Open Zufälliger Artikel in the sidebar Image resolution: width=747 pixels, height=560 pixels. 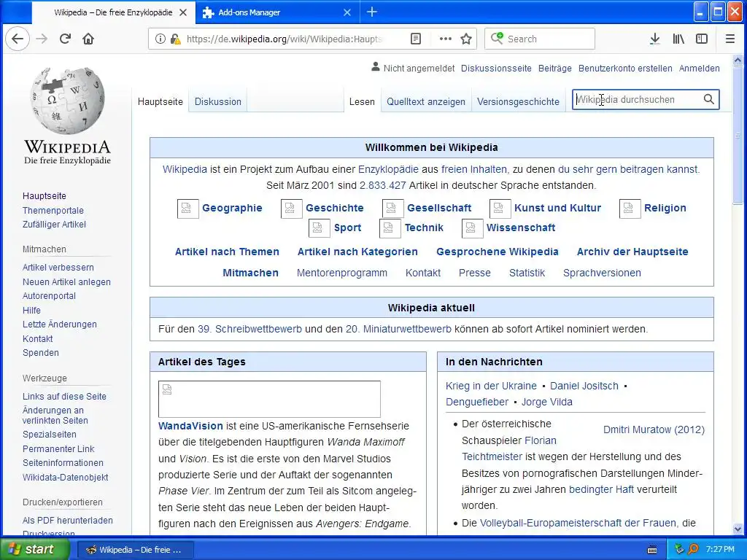[x=54, y=225]
